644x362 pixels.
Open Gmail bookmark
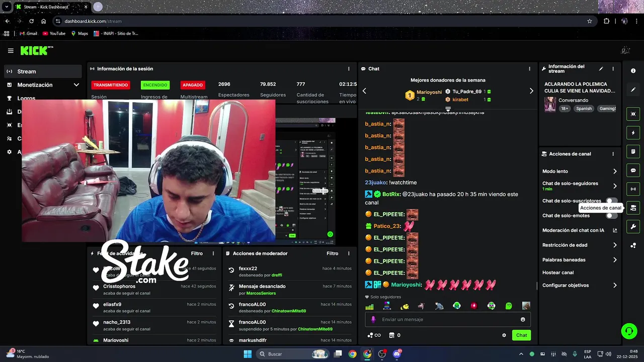(28, 34)
